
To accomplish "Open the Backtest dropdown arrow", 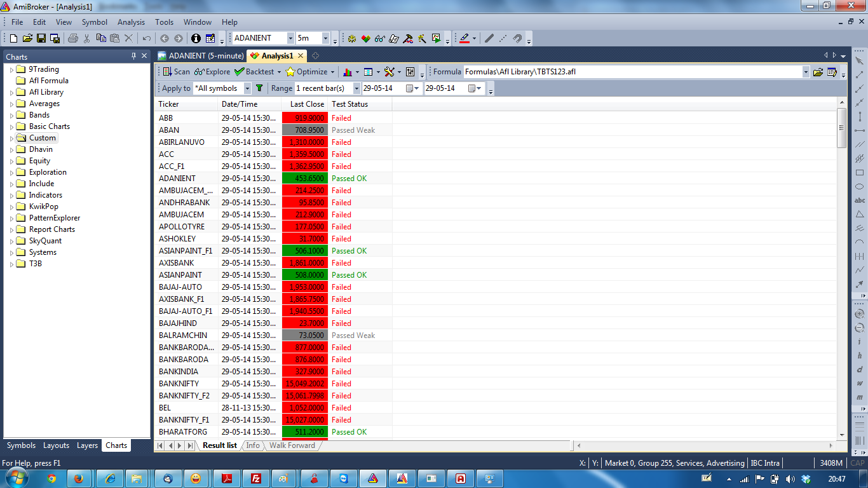I will point(280,72).
